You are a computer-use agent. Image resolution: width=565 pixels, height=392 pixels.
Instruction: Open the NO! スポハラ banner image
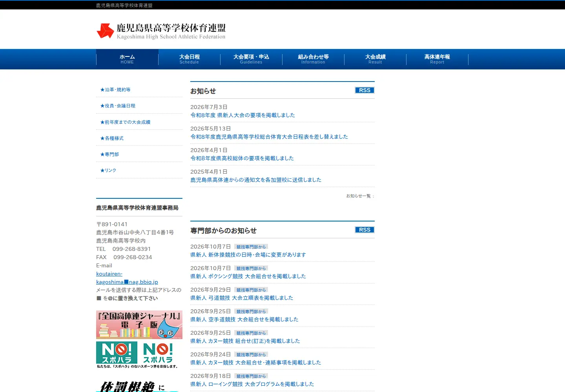139,355
